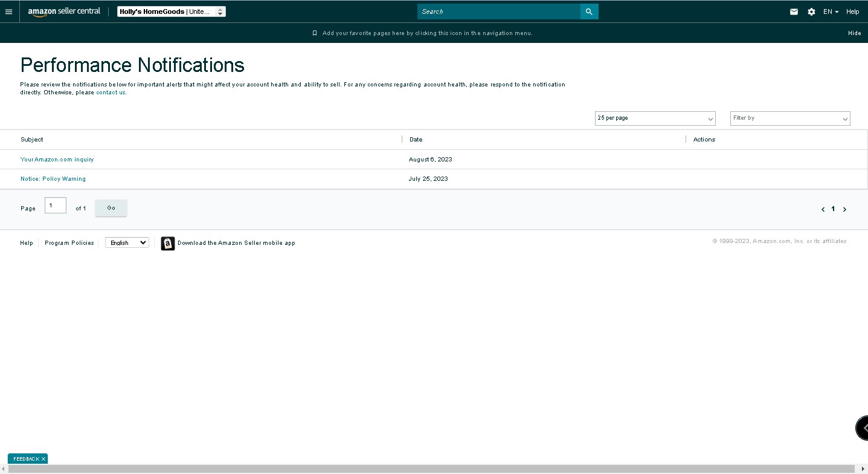Screen dimensions: 868x474
Task: Click the Go button
Action: 111,208
